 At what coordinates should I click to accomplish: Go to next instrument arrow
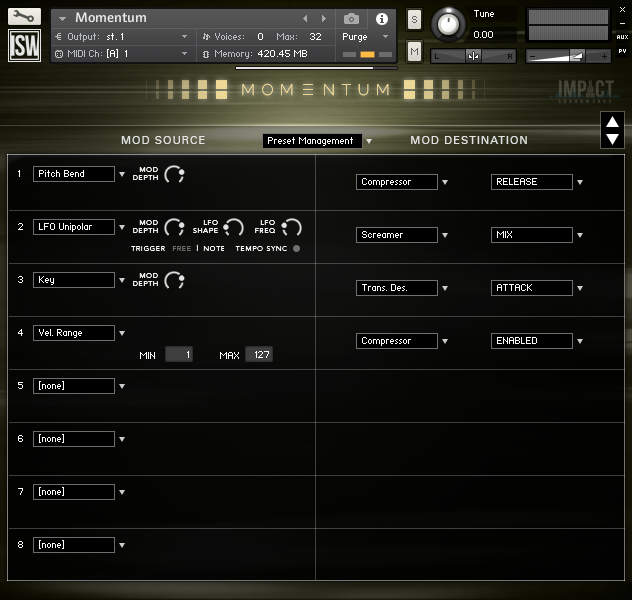click(x=323, y=19)
